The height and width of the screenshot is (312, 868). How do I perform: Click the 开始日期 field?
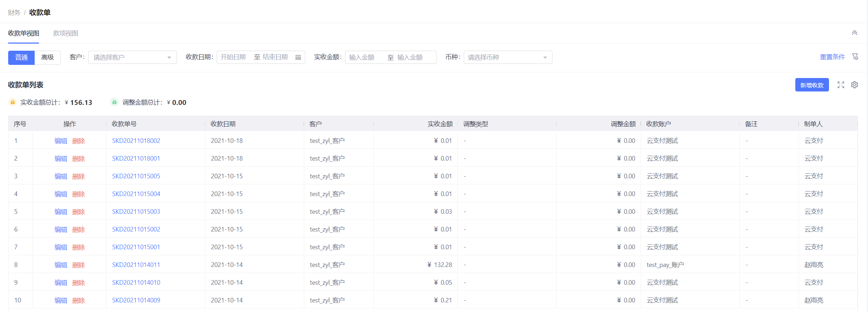233,57
